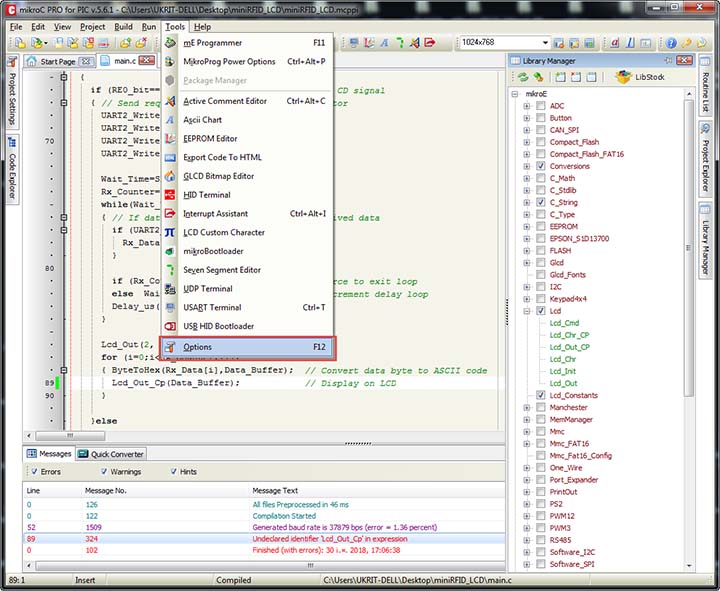Open the GLCD Bitmap Editor
Screen dimensions: 720x591
218,176
